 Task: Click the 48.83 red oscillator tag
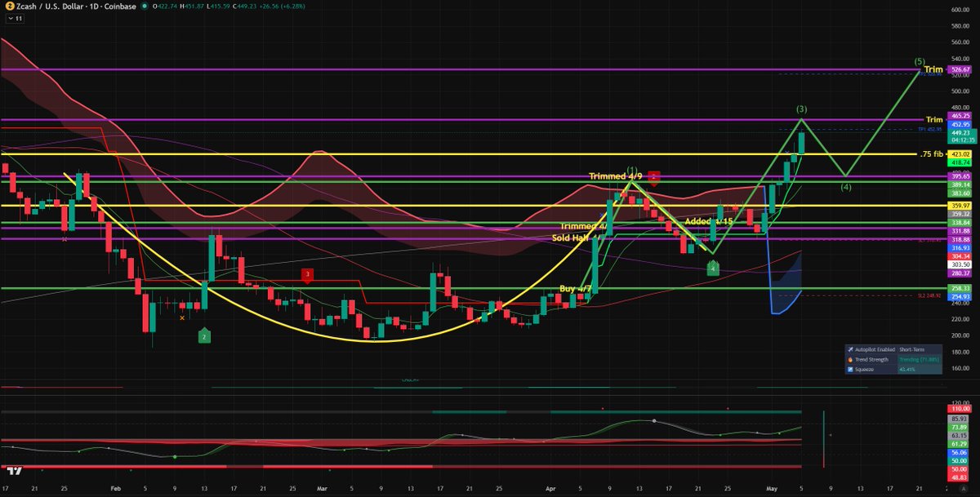[960, 478]
